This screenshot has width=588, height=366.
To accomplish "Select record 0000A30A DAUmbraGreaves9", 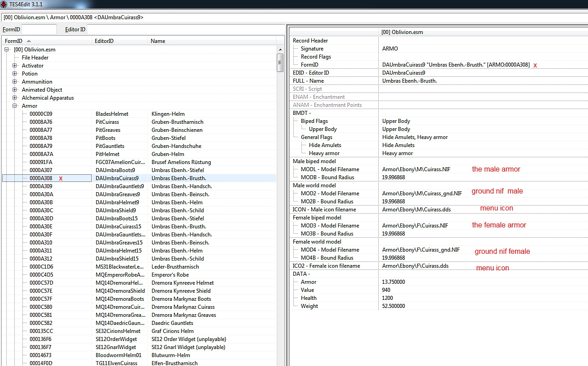I will click(x=139, y=194).
